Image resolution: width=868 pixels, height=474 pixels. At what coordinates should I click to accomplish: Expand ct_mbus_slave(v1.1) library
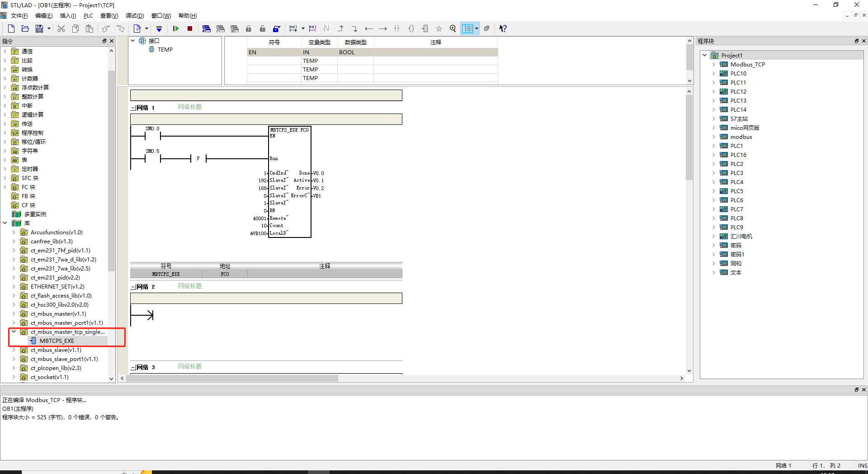point(14,350)
